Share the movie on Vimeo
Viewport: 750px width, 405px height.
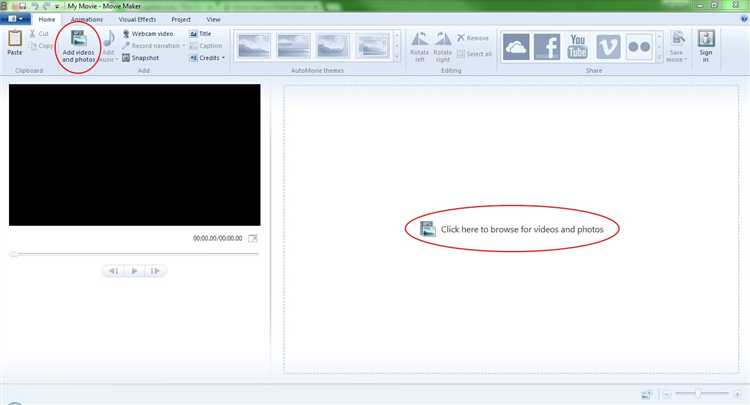pos(608,47)
